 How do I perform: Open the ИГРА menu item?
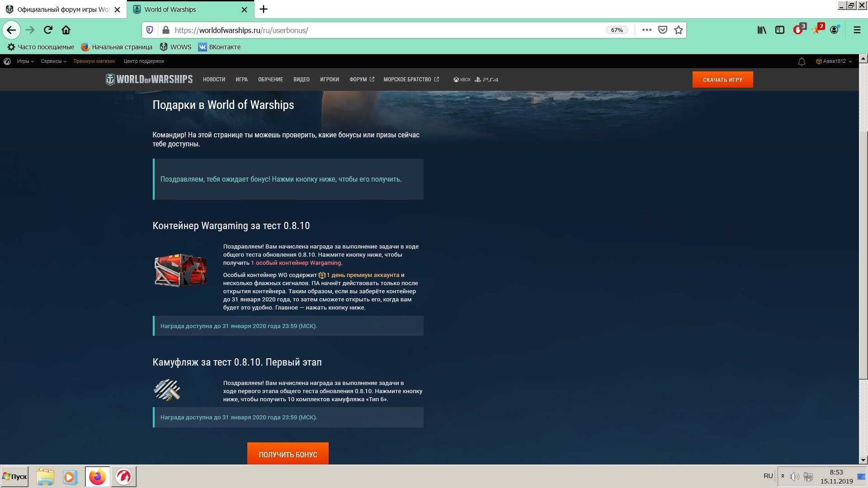tap(241, 80)
